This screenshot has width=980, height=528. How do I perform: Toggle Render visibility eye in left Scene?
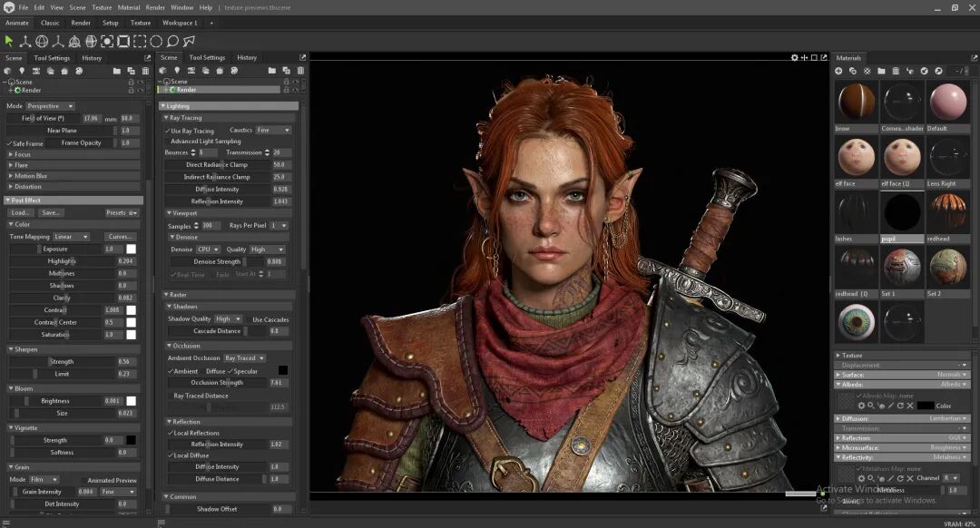pyautogui.click(x=140, y=90)
